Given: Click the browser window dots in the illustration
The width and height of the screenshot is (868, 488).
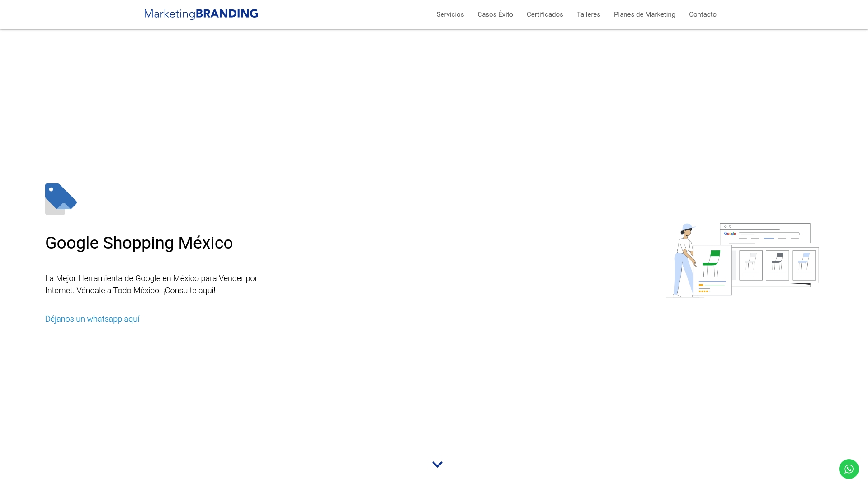Looking at the screenshot, I should pyautogui.click(x=728, y=226).
